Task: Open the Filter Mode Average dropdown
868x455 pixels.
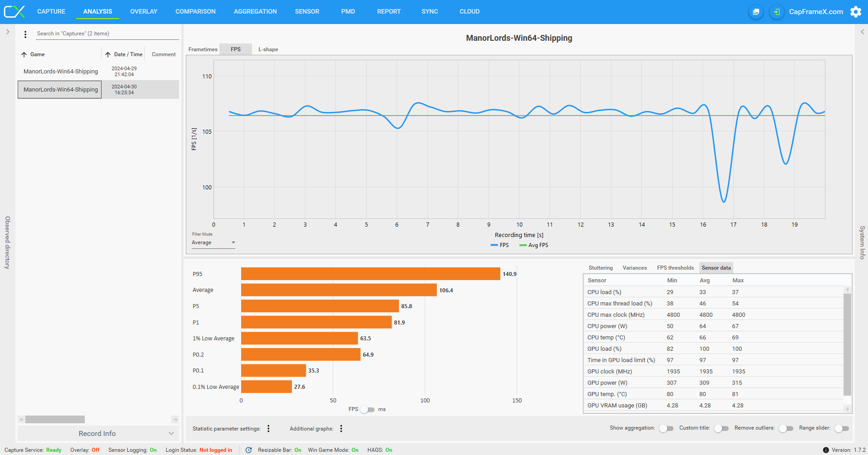Action: pos(213,243)
